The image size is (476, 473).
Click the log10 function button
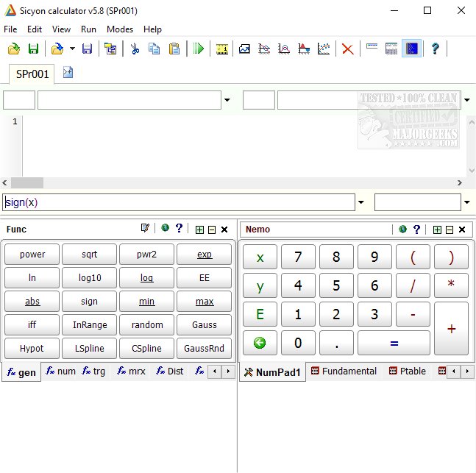coord(89,277)
